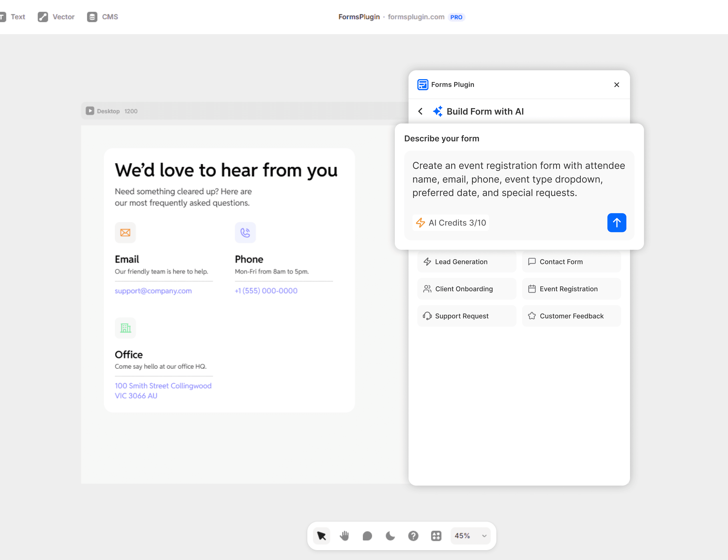Close the Forms Plugin panel

pyautogui.click(x=616, y=85)
